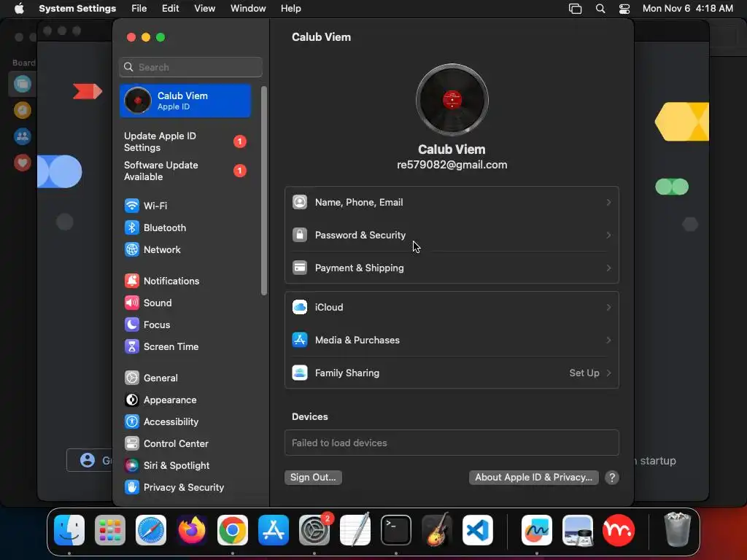Open GarageBand from the Dock
Screen dimensions: 747x560
point(437,530)
